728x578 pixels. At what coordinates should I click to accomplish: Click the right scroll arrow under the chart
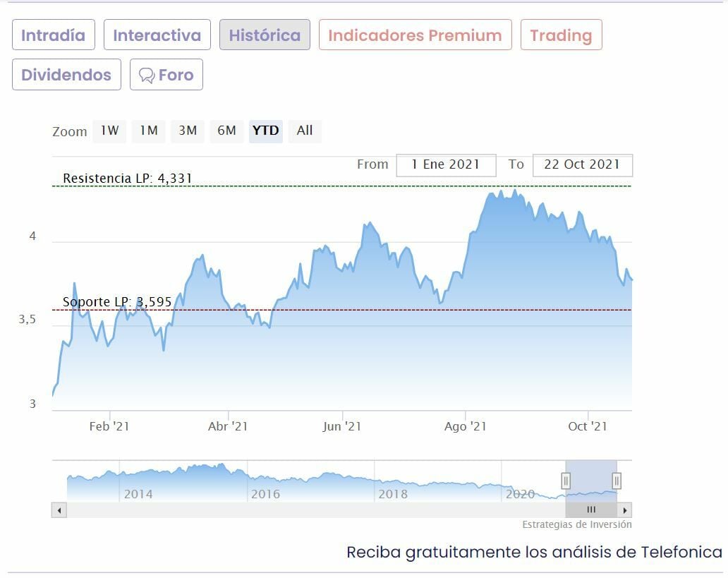625,510
